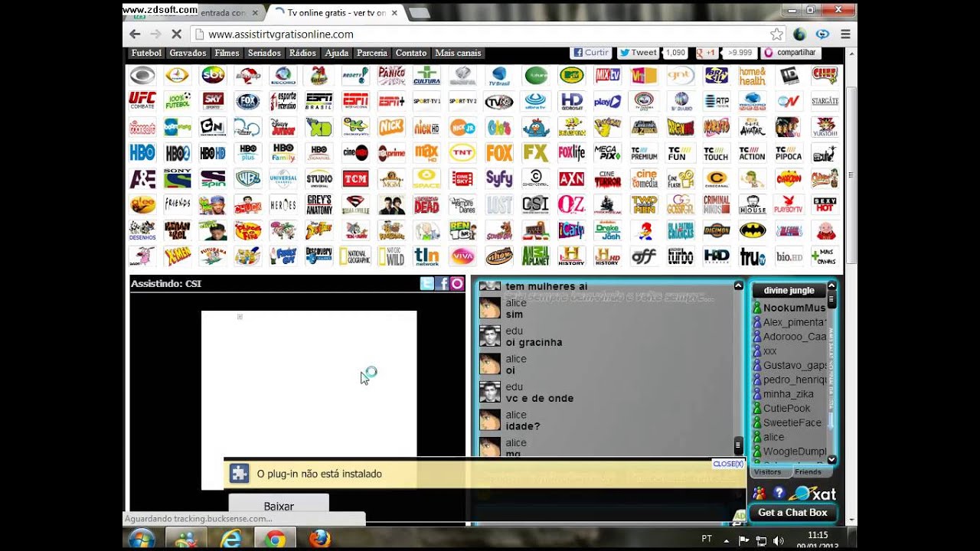Select the A&E channel logo
Image resolution: width=980 pixels, height=551 pixels.
142,178
